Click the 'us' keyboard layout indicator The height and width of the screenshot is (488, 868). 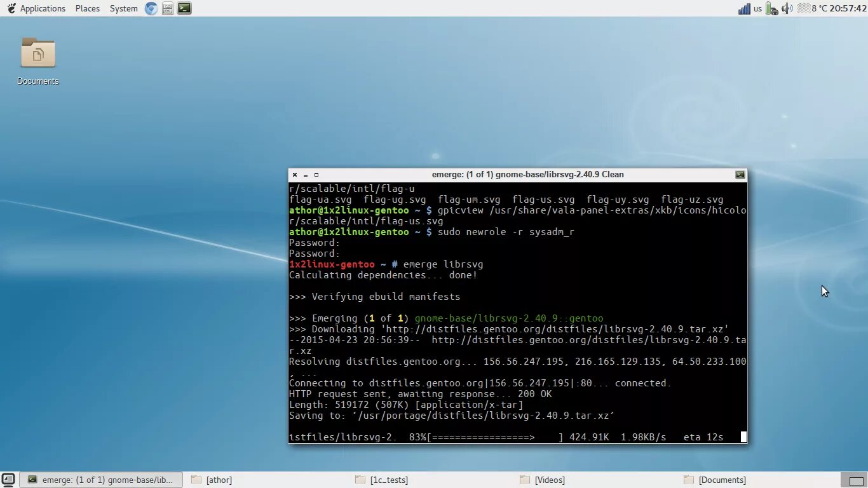(x=757, y=8)
